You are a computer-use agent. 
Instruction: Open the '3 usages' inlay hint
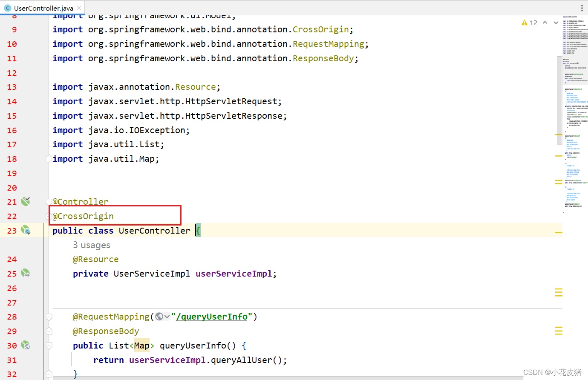[x=92, y=245]
